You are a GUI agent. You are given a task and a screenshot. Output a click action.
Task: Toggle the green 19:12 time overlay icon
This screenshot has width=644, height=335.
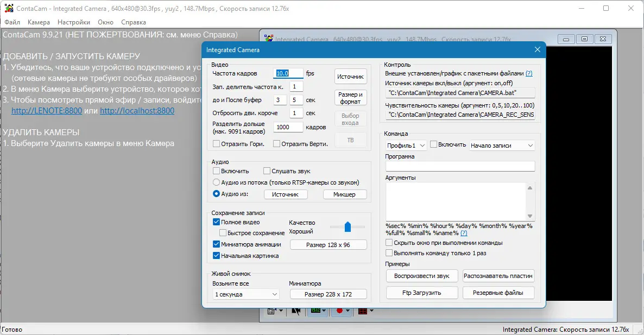click(x=315, y=311)
